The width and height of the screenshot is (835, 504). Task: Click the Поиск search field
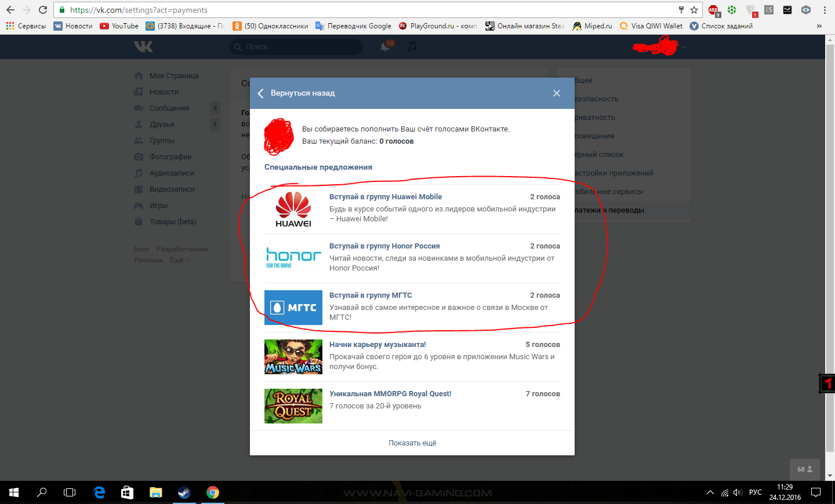coord(296,47)
